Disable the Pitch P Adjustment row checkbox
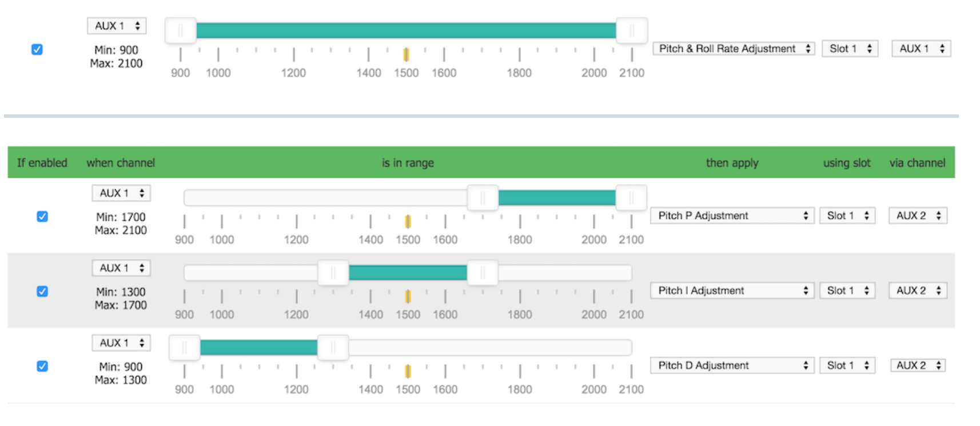The image size is (980, 426). coord(42,216)
